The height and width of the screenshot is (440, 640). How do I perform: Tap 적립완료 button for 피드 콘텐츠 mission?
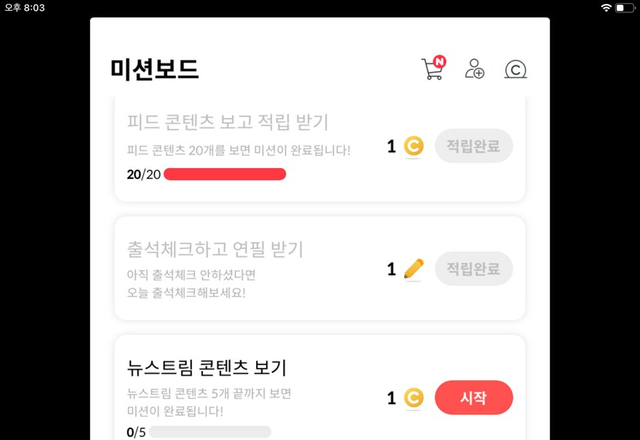tap(474, 146)
